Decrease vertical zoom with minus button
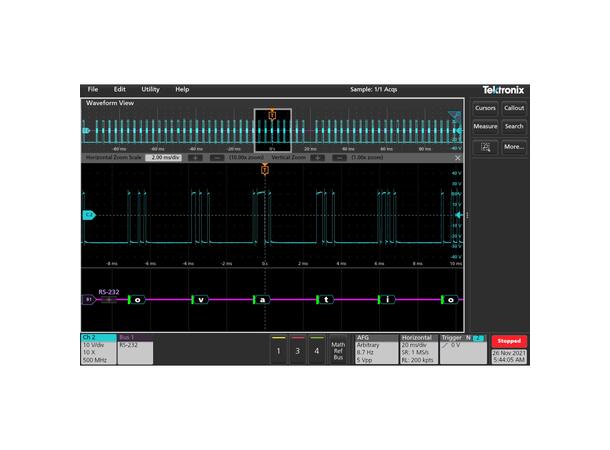 339,158
